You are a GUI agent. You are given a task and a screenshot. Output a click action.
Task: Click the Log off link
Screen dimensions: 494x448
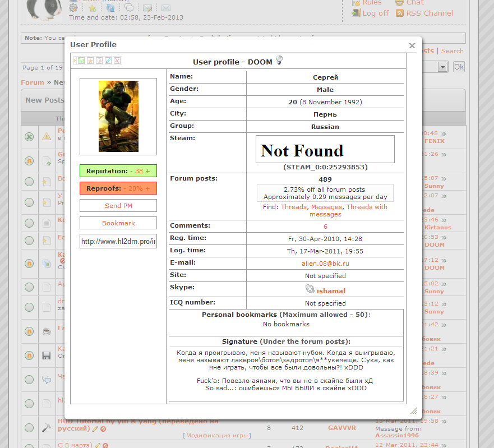[x=376, y=13]
